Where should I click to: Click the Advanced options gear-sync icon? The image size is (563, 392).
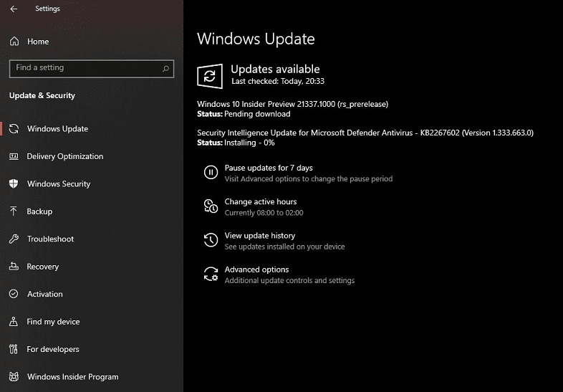pos(211,274)
